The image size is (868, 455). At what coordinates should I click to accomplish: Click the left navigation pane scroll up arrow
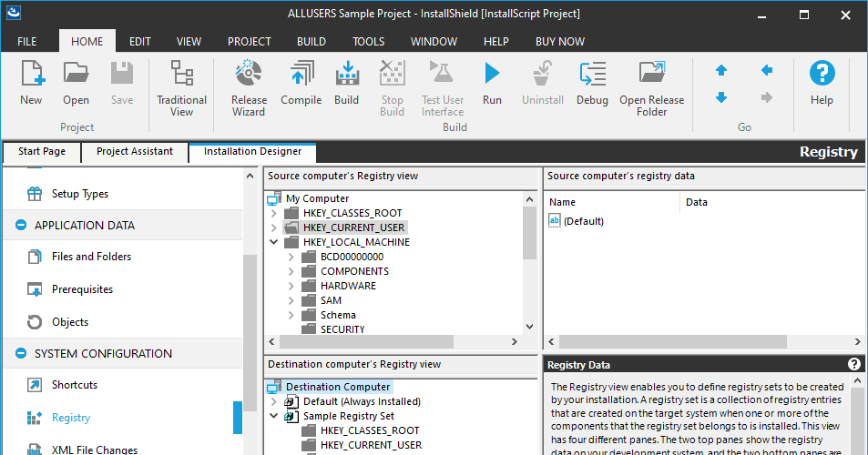(x=250, y=176)
